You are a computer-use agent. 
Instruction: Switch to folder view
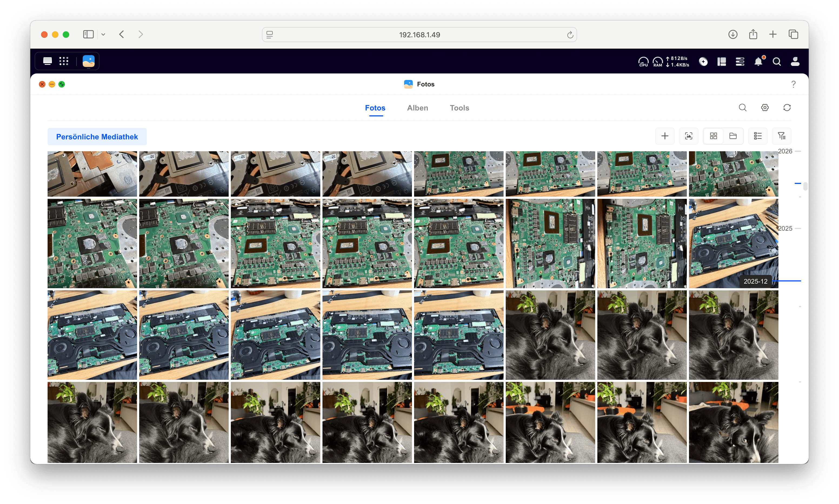pos(733,136)
